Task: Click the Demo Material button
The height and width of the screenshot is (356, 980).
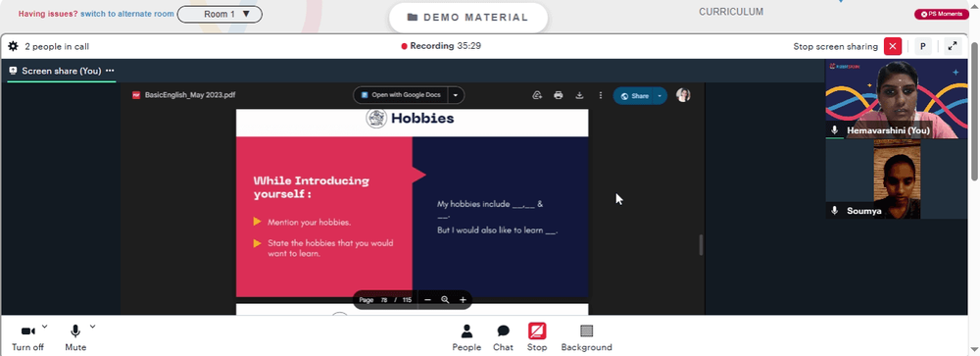Action: click(x=468, y=18)
